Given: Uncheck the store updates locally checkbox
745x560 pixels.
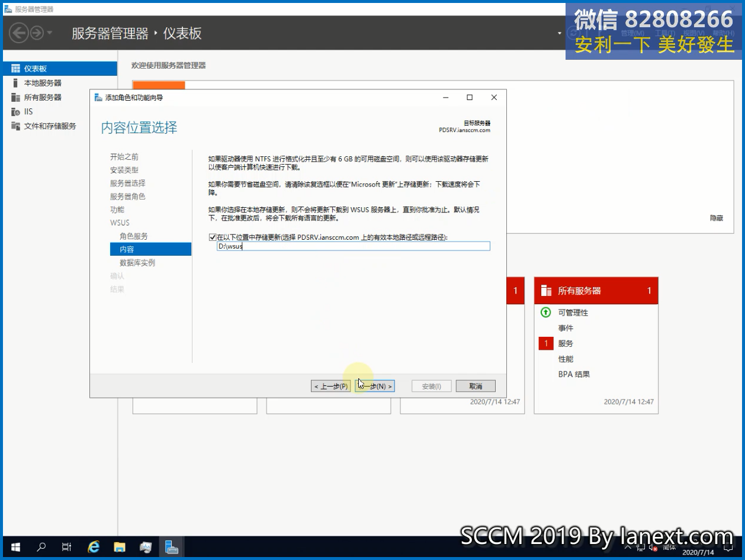Looking at the screenshot, I should click(x=213, y=237).
